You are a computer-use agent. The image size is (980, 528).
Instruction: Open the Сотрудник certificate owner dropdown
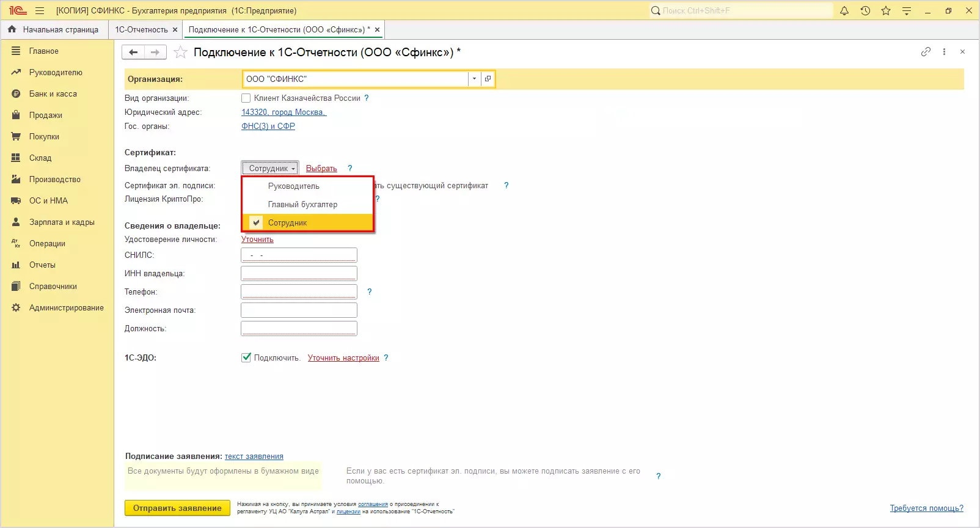click(270, 168)
